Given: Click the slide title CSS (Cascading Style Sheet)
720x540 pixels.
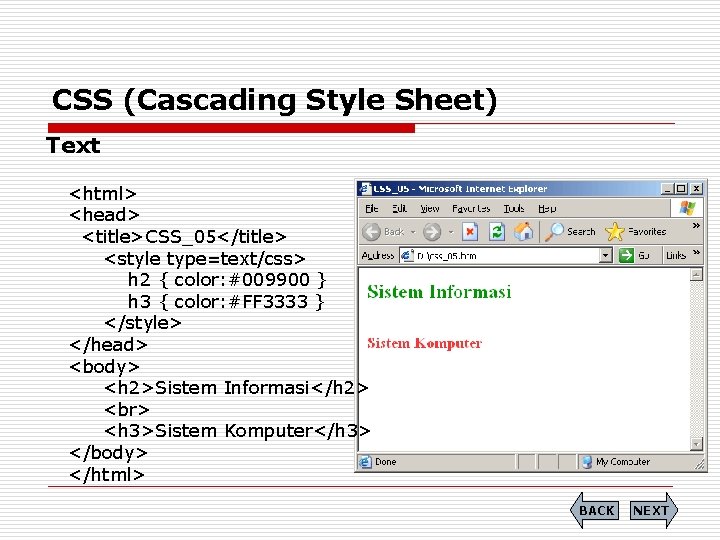Looking at the screenshot, I should tap(275, 100).
